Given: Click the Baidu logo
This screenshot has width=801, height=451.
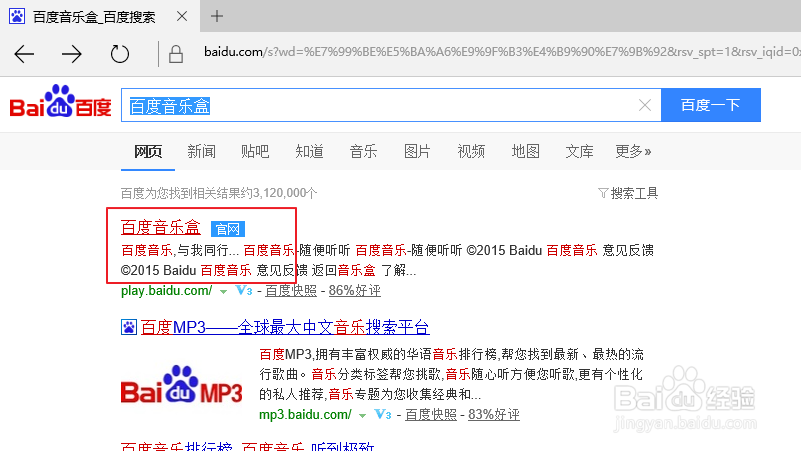Looking at the screenshot, I should coord(60,101).
